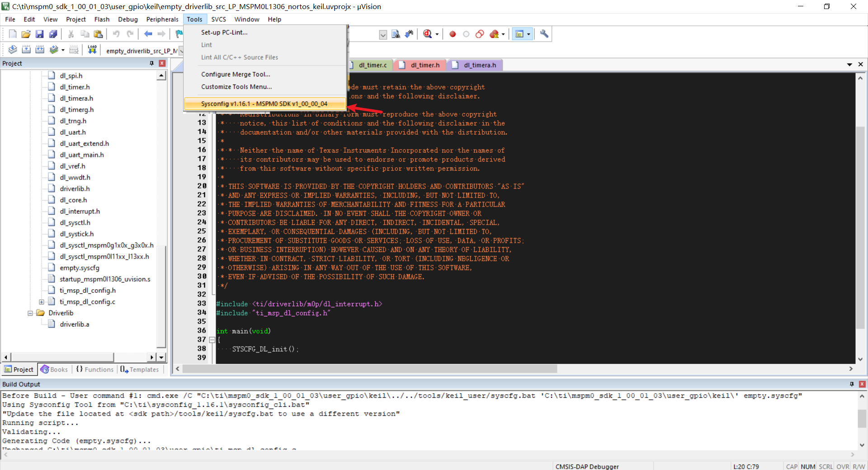Close the Build Output panel

point(862,384)
